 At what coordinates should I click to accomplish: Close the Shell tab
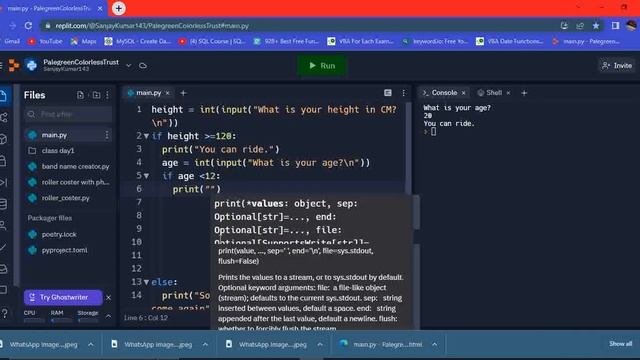[x=508, y=93]
